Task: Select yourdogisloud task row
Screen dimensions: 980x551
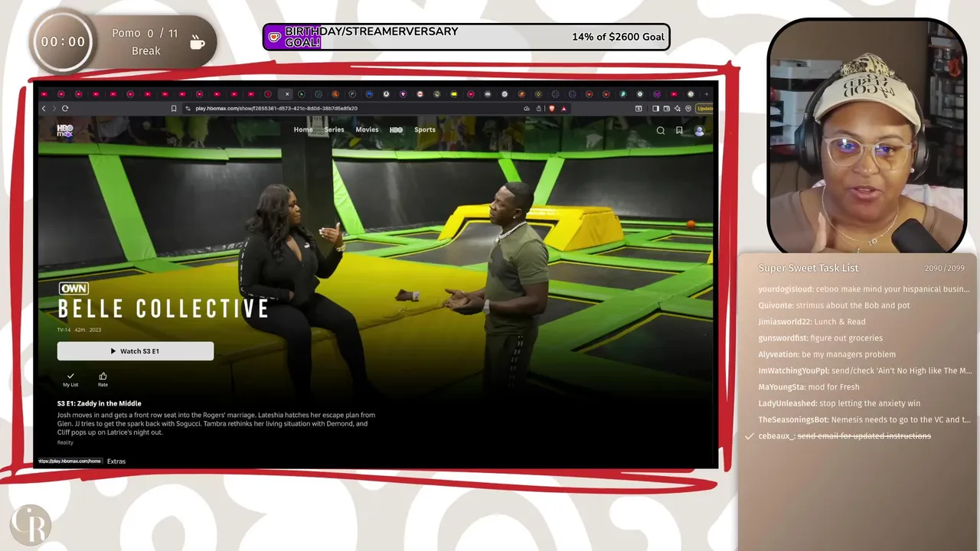Action: coord(864,289)
